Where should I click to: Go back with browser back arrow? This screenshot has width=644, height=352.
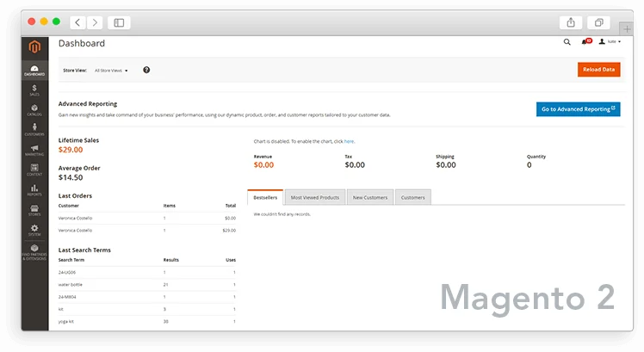click(77, 22)
